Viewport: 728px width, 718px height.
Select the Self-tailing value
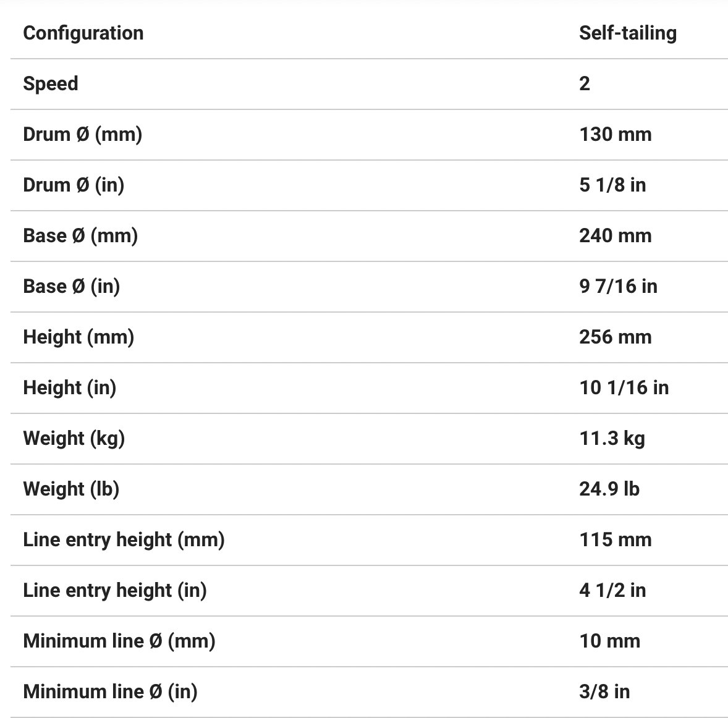[x=627, y=33]
